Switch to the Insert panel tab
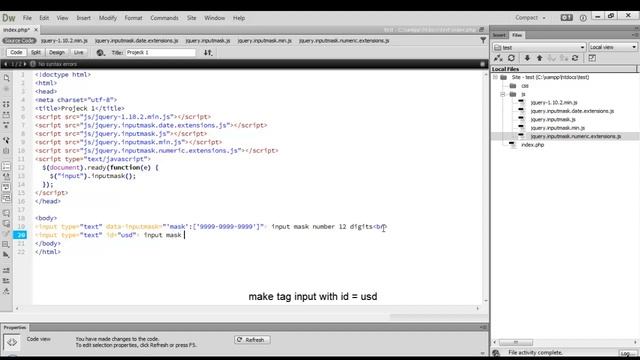This screenshot has width=640, height=360. [x=499, y=35]
